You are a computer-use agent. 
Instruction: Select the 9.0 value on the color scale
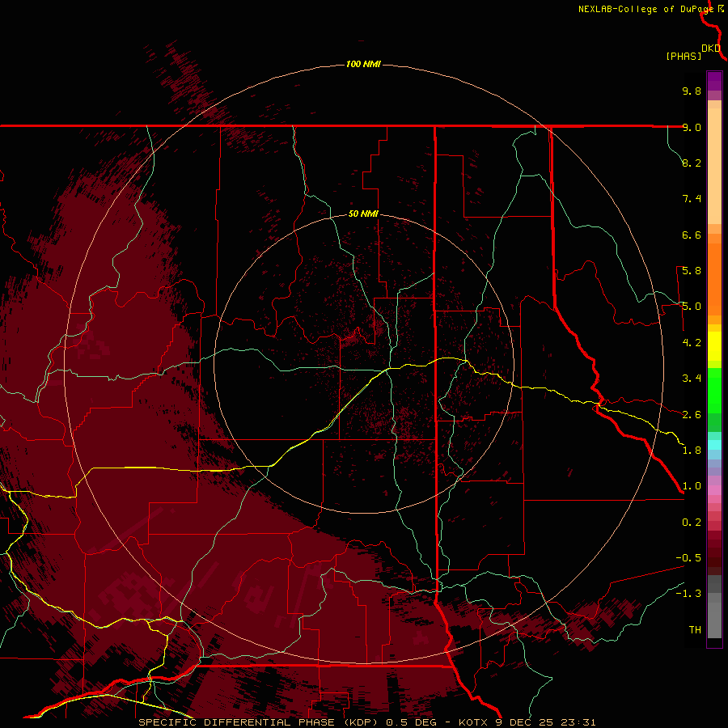coord(692,127)
